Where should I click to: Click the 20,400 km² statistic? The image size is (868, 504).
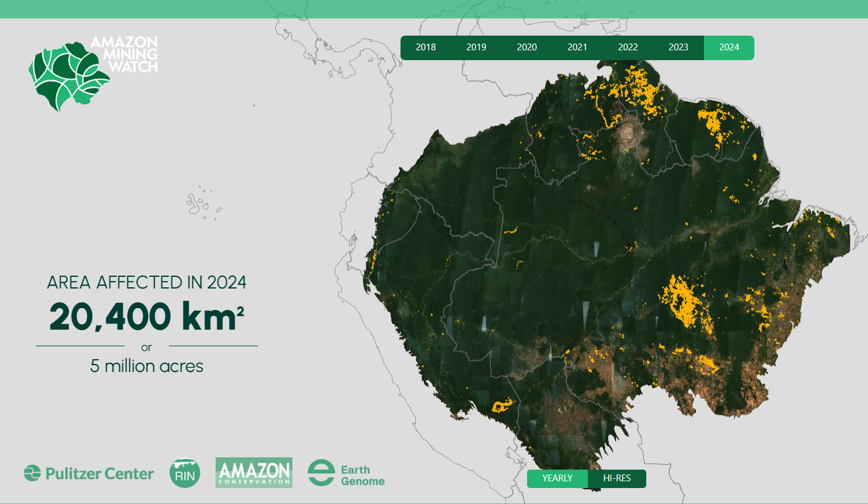(x=146, y=316)
